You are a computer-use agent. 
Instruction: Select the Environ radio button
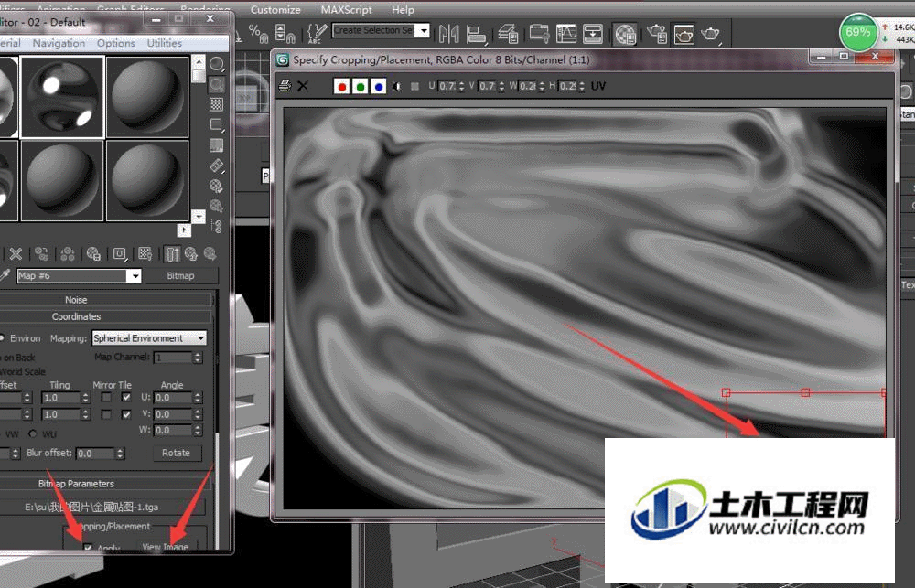(2, 337)
